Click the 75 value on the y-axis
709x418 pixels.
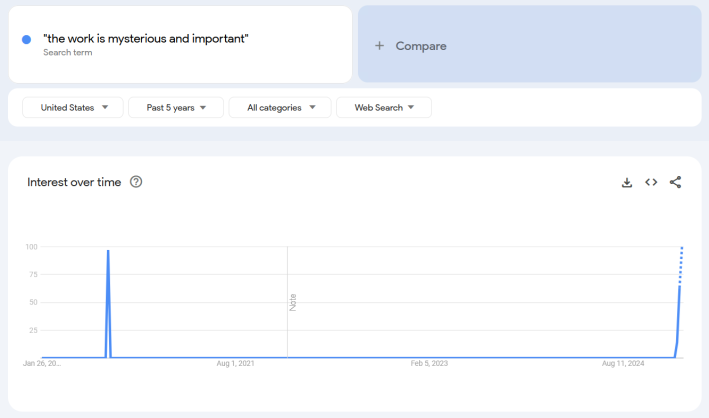33,275
